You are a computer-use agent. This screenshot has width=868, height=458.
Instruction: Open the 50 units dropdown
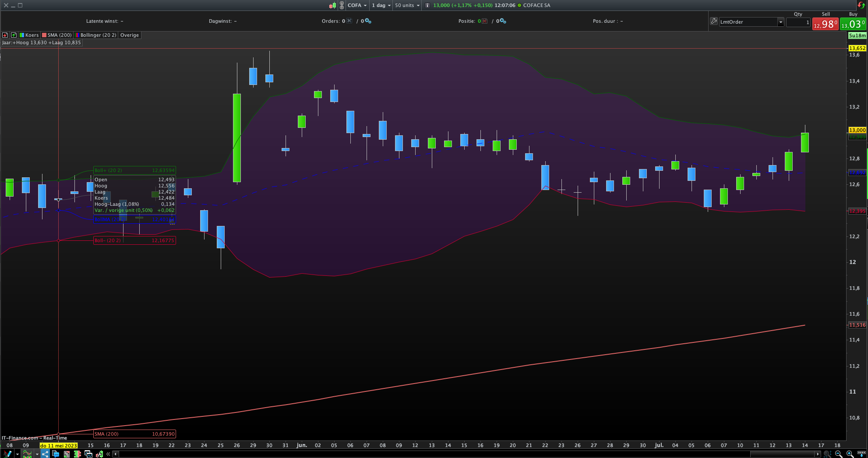[x=407, y=5]
